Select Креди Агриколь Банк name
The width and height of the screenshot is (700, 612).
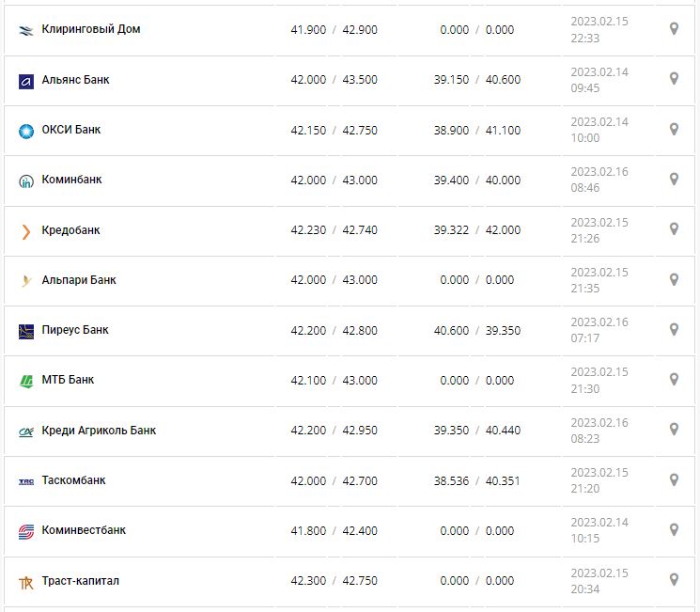point(100,431)
